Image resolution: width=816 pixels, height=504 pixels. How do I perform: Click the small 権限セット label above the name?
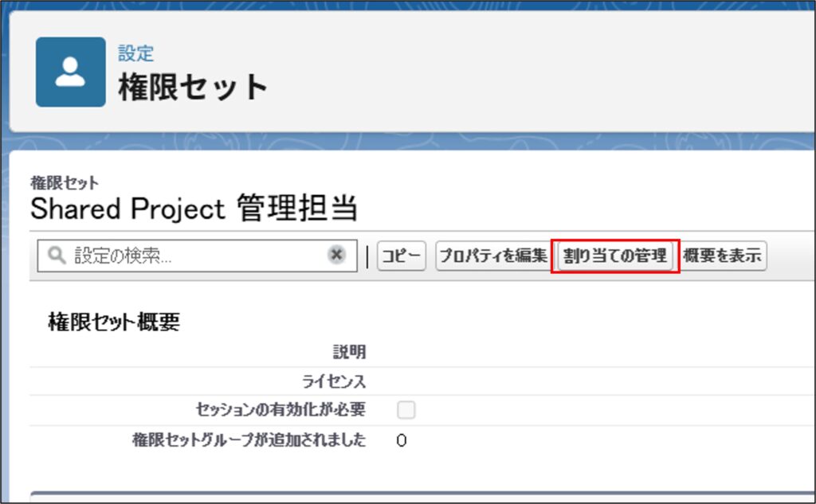[64, 184]
